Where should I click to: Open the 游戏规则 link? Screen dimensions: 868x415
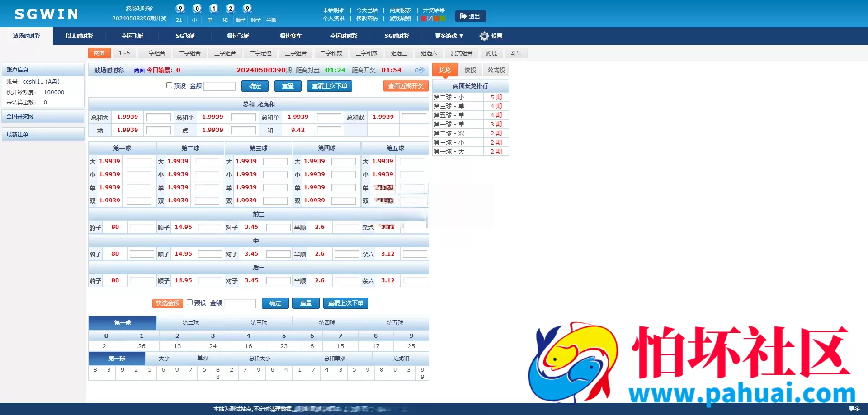(401, 19)
